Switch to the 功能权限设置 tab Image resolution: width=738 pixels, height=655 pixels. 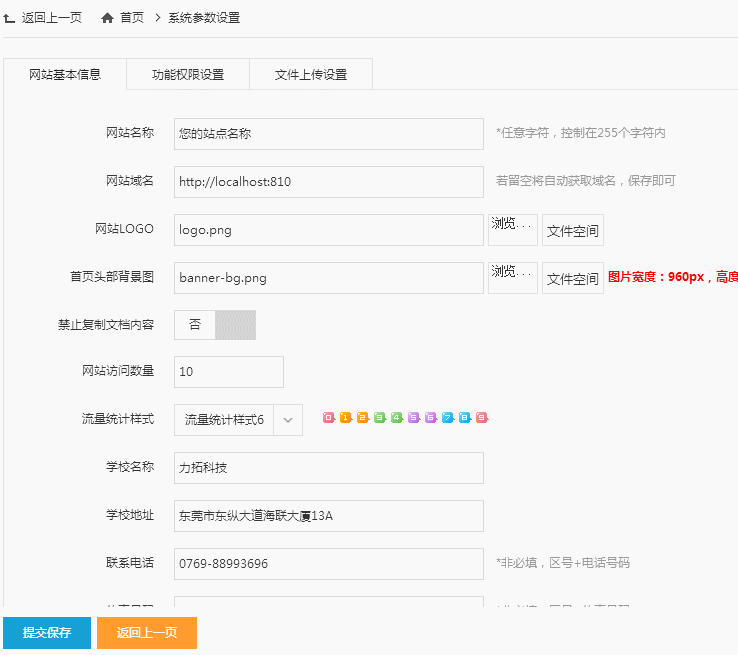click(x=188, y=75)
